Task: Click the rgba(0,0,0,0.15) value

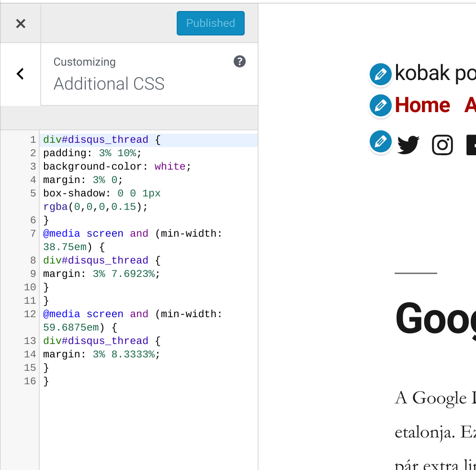Action: pyautogui.click(x=92, y=207)
